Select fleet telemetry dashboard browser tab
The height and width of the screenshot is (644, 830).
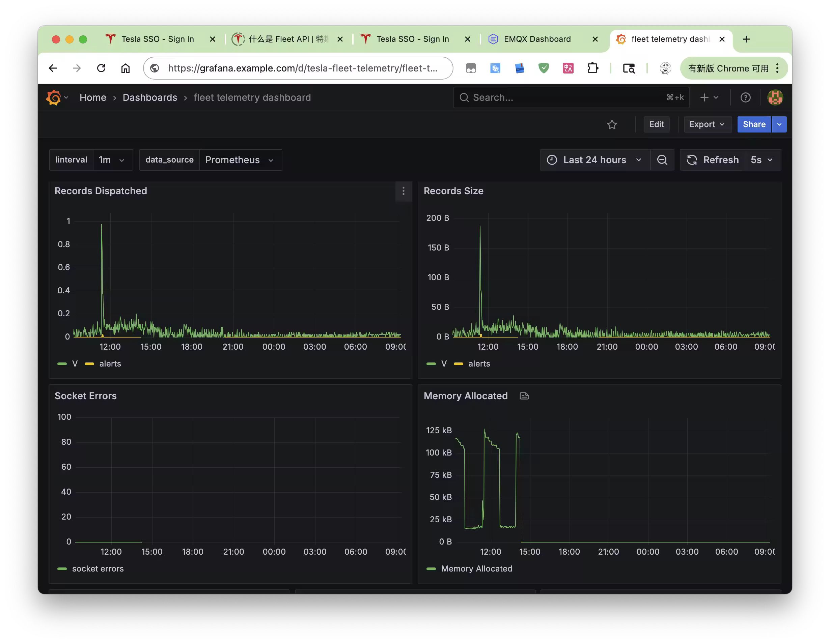(670, 39)
